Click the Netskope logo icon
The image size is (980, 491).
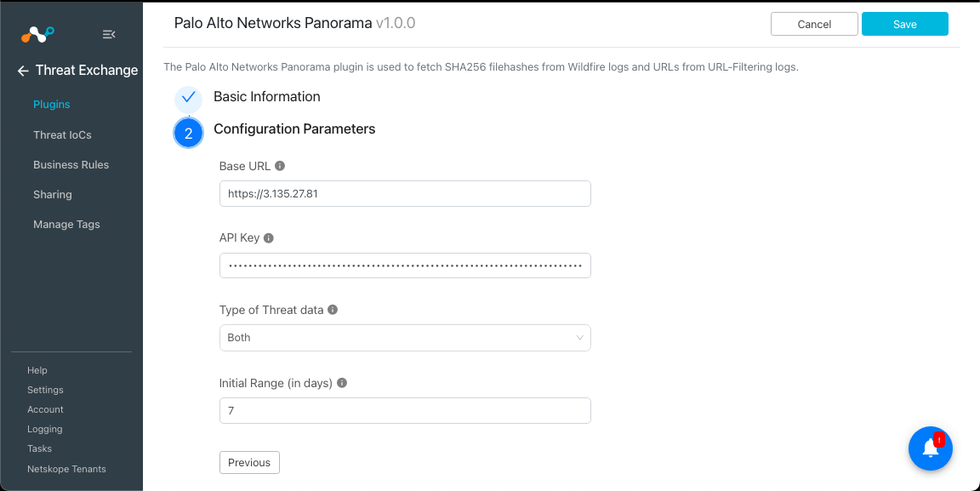click(37, 34)
